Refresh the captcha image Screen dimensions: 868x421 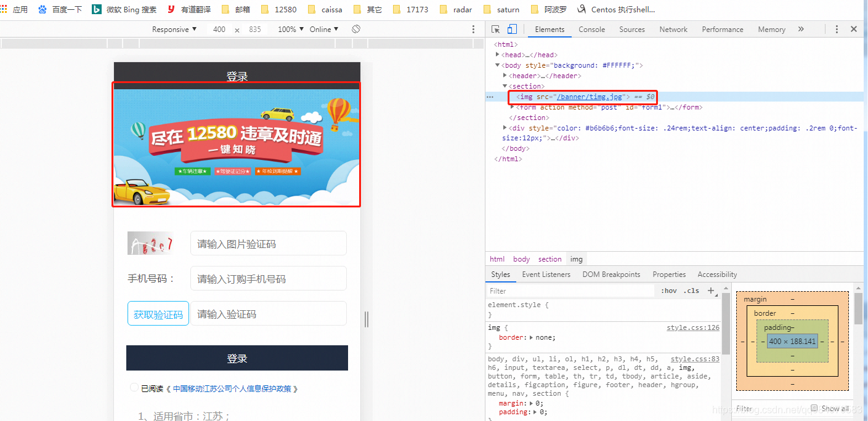[151, 243]
